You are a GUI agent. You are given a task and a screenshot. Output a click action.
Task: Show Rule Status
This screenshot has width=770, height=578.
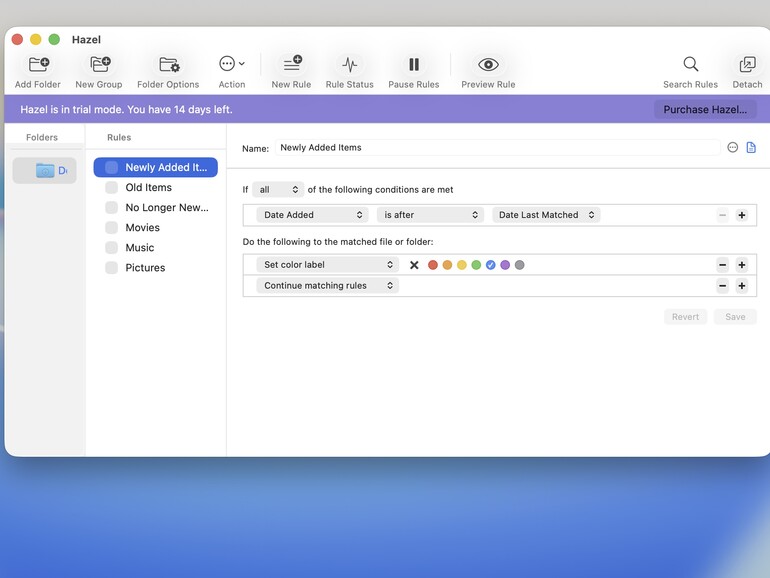[x=350, y=64]
